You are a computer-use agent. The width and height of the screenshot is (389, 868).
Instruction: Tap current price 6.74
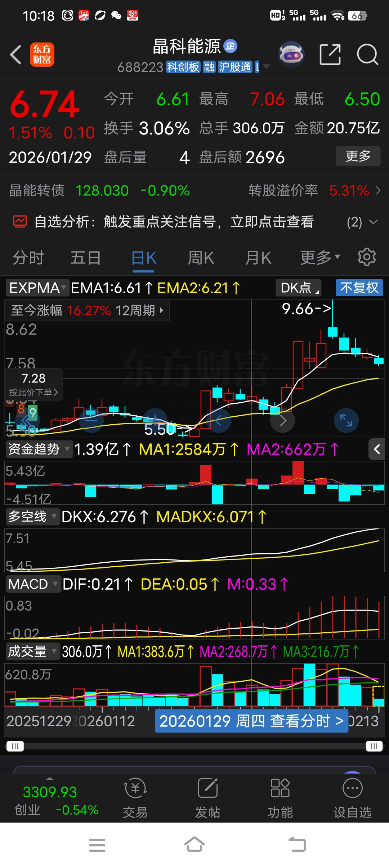point(45,105)
